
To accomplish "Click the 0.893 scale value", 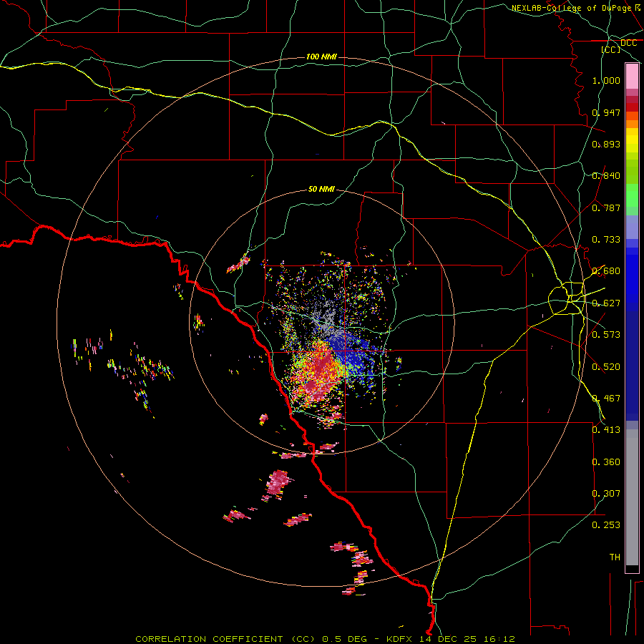I will pyautogui.click(x=606, y=144).
